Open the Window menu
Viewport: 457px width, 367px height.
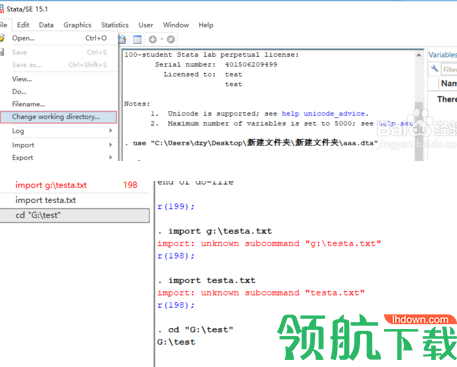click(x=176, y=25)
